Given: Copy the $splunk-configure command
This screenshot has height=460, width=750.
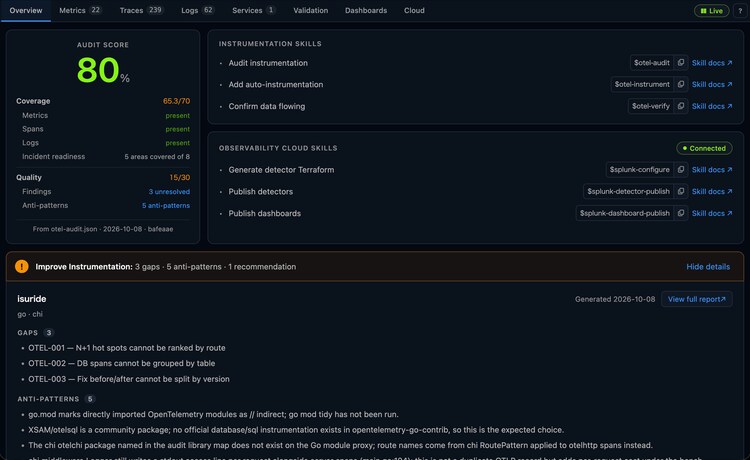Looking at the screenshot, I should [681, 170].
